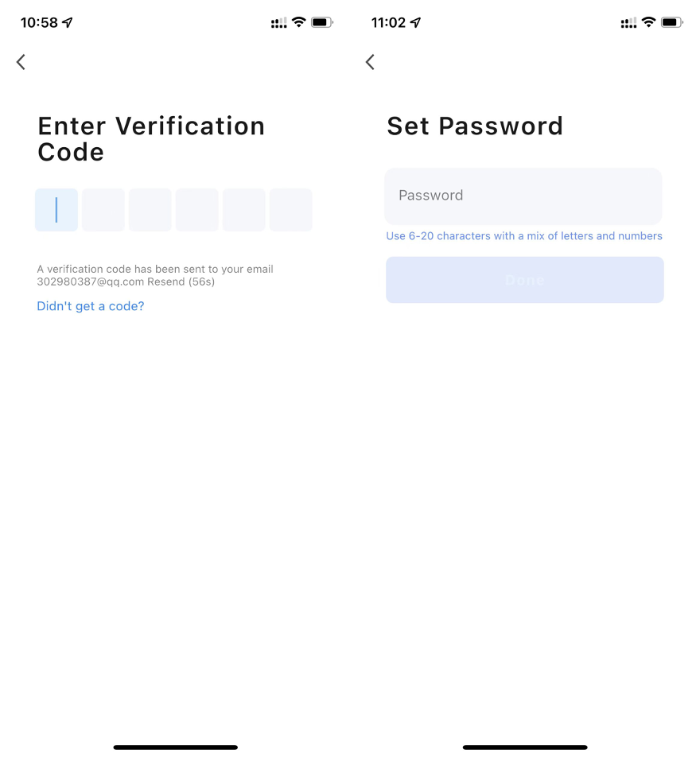Tap the home indicator bar on left screen
Image resolution: width=700 pixels, height=757 pixels.
(x=175, y=747)
